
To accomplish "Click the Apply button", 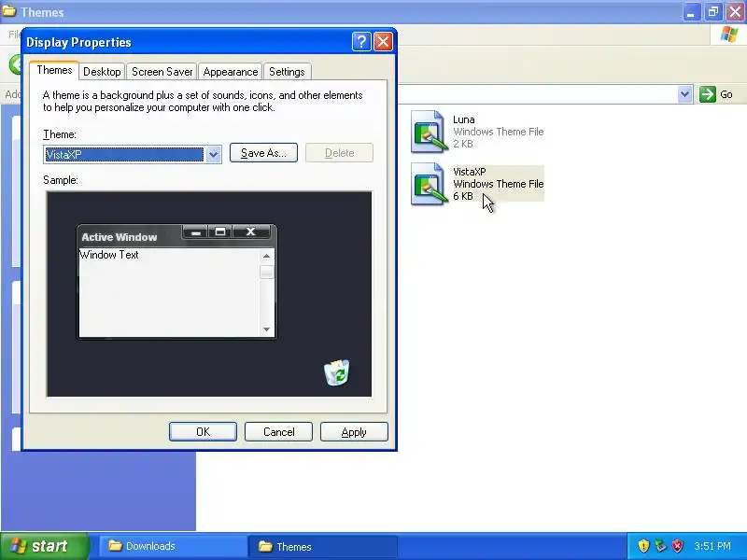I will tap(354, 432).
